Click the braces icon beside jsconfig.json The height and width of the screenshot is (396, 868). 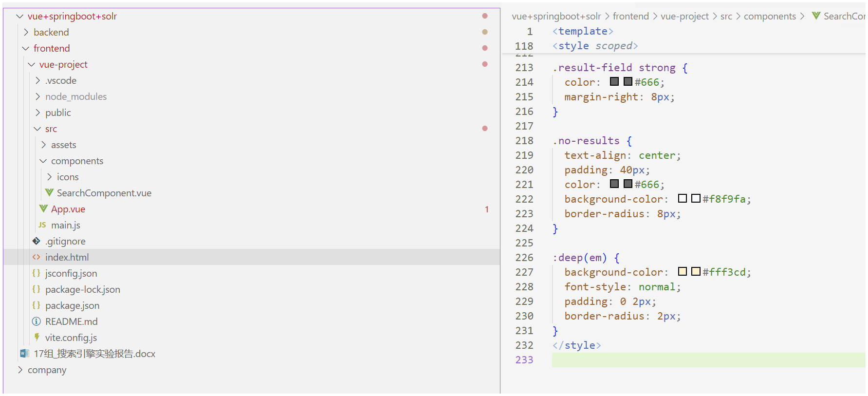[37, 273]
